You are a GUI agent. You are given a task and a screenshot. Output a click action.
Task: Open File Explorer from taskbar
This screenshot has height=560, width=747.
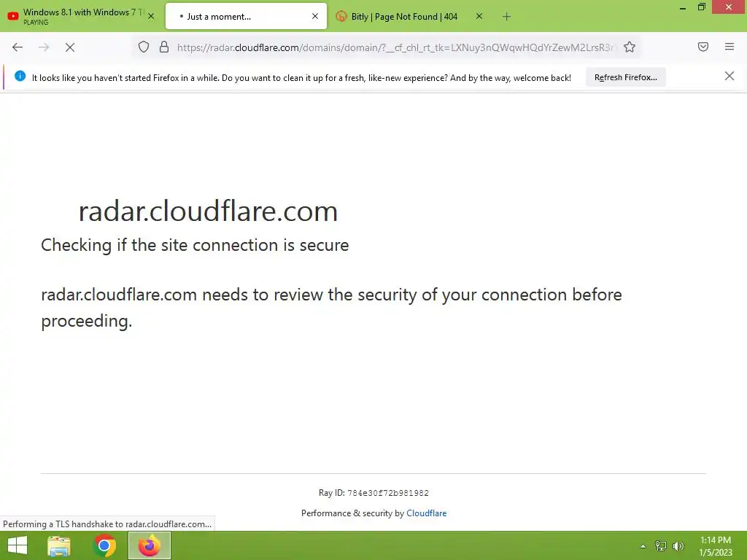click(59, 545)
